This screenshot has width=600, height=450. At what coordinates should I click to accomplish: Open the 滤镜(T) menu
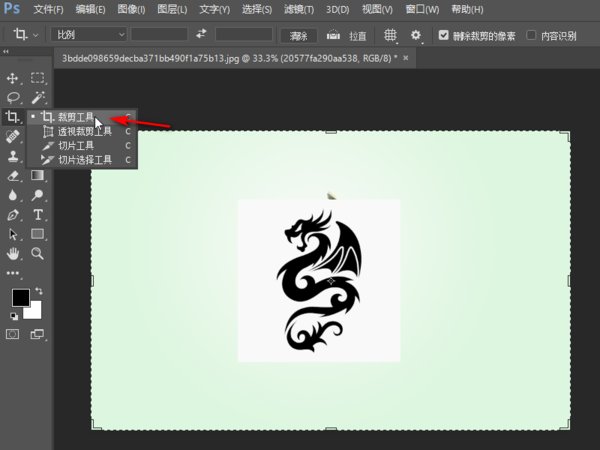[x=299, y=9]
